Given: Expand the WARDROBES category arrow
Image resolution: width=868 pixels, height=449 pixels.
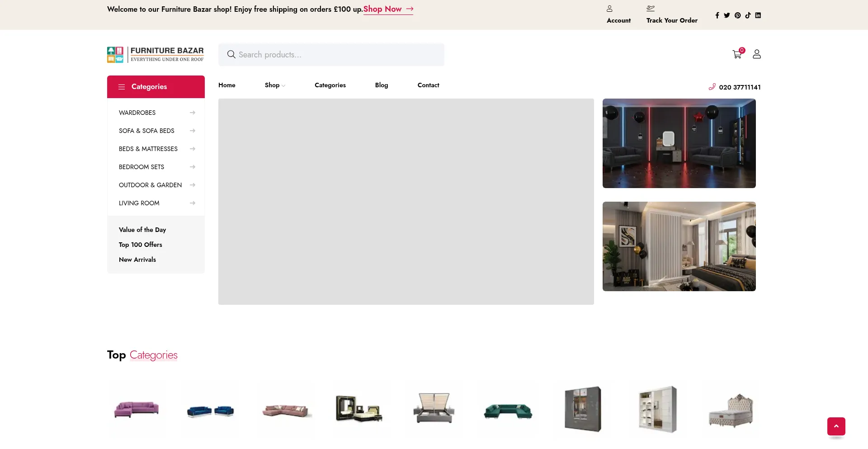Looking at the screenshot, I should [x=193, y=113].
